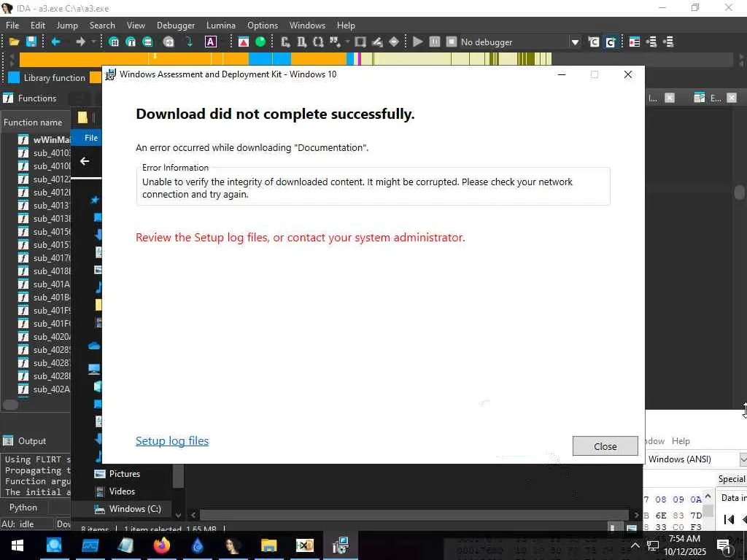The height and width of the screenshot is (560, 747).
Task: Open IDA File menu
Action: pyautogui.click(x=12, y=26)
